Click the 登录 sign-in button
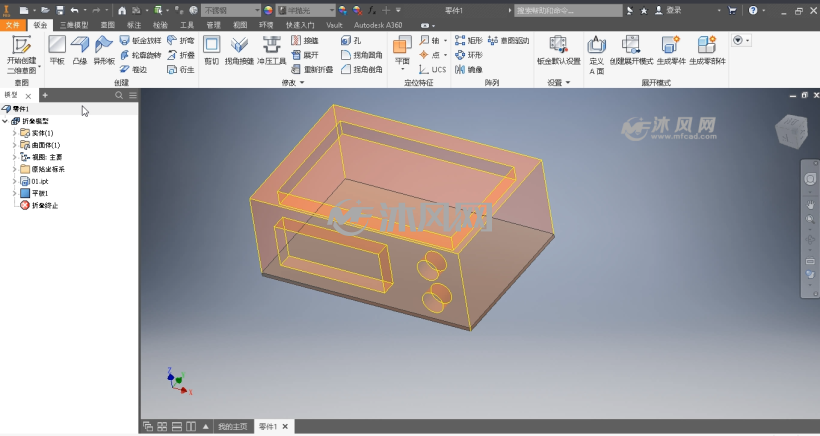 (668, 10)
